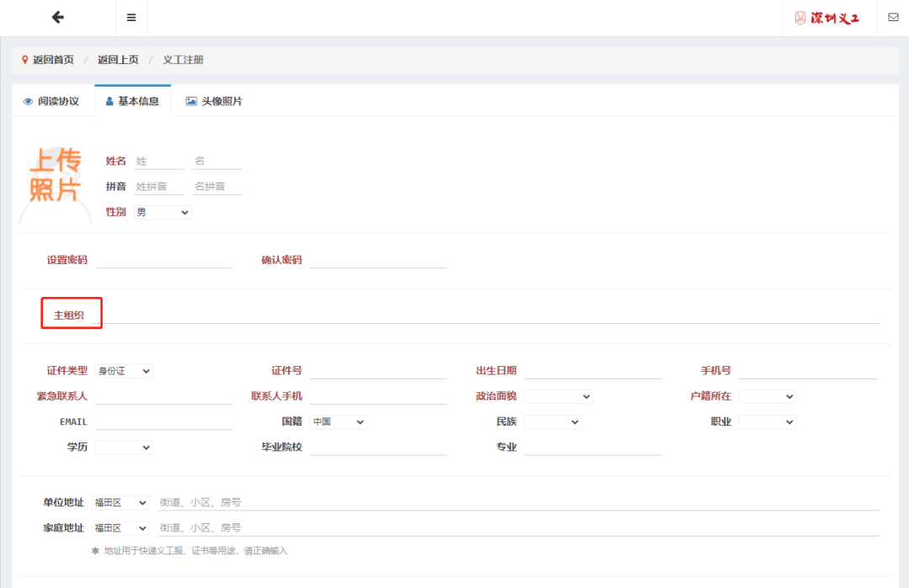Click the 手机号 phone input field
Viewport: 909px width, 588px height.
(806, 371)
